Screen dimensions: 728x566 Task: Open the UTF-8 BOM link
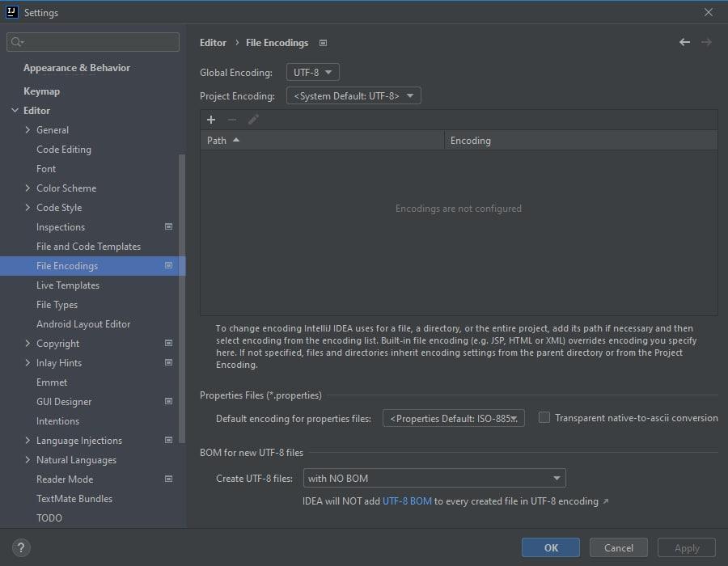point(407,501)
